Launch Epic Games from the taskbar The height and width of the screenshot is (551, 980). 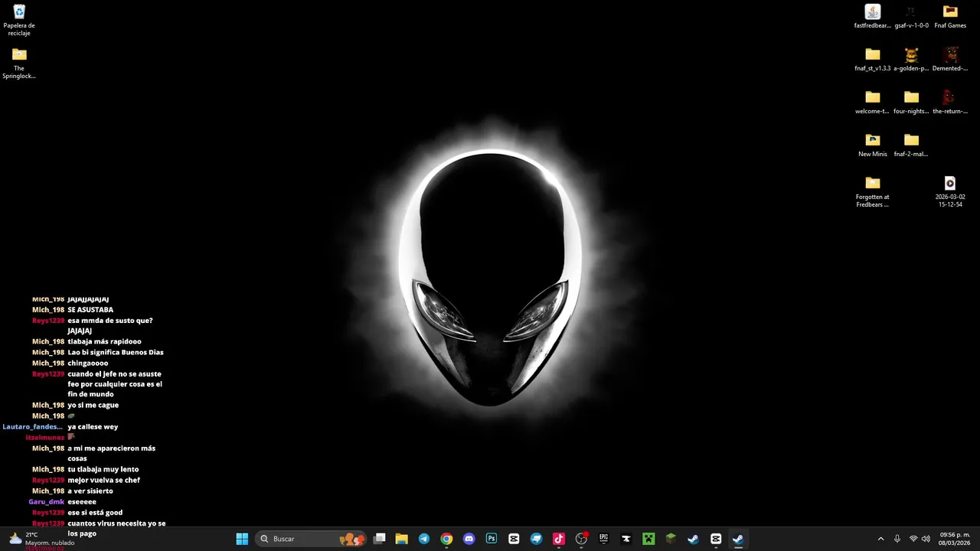point(603,539)
